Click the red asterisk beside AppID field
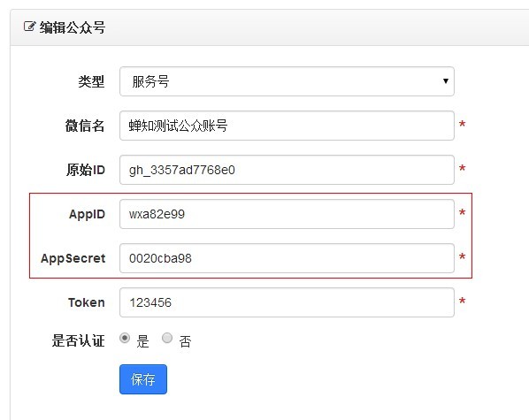The image size is (529, 420). pos(462,212)
